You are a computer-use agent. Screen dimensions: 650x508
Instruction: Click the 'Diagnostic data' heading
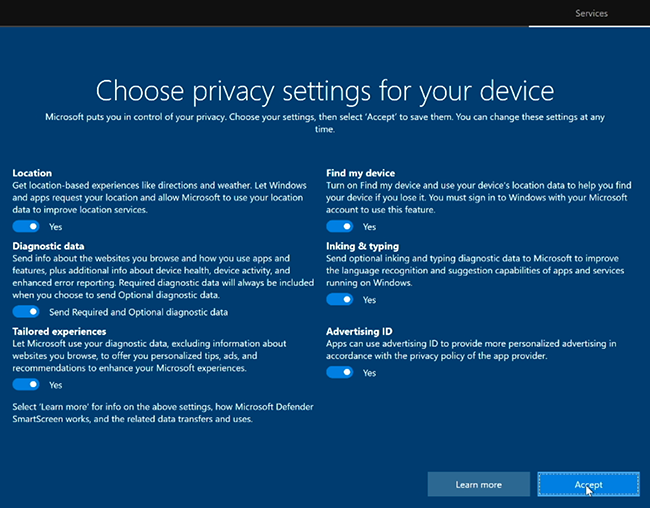pyautogui.click(x=48, y=246)
